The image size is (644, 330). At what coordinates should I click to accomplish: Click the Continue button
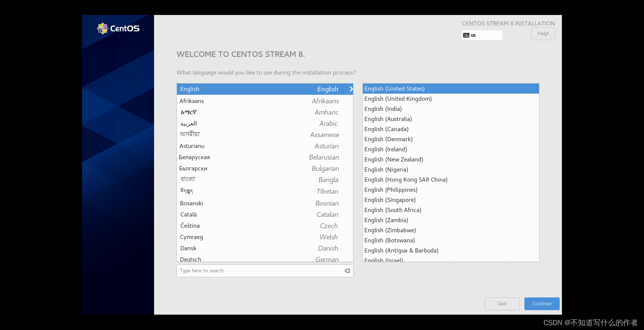(542, 304)
